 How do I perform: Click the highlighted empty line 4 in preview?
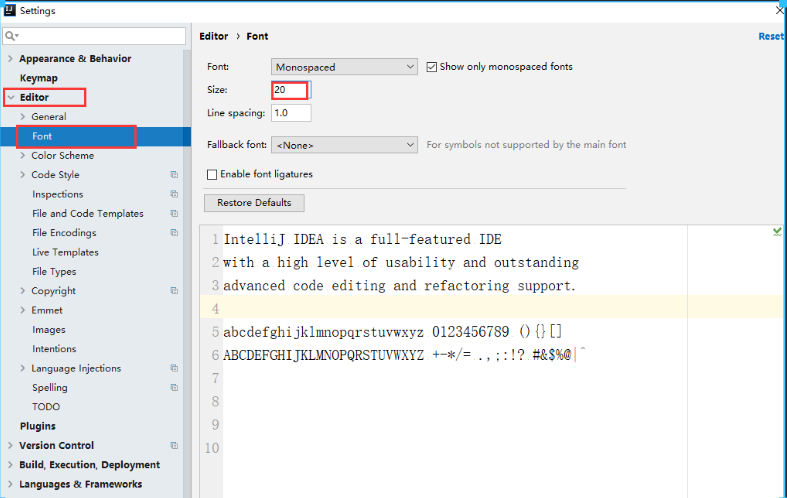[492, 307]
